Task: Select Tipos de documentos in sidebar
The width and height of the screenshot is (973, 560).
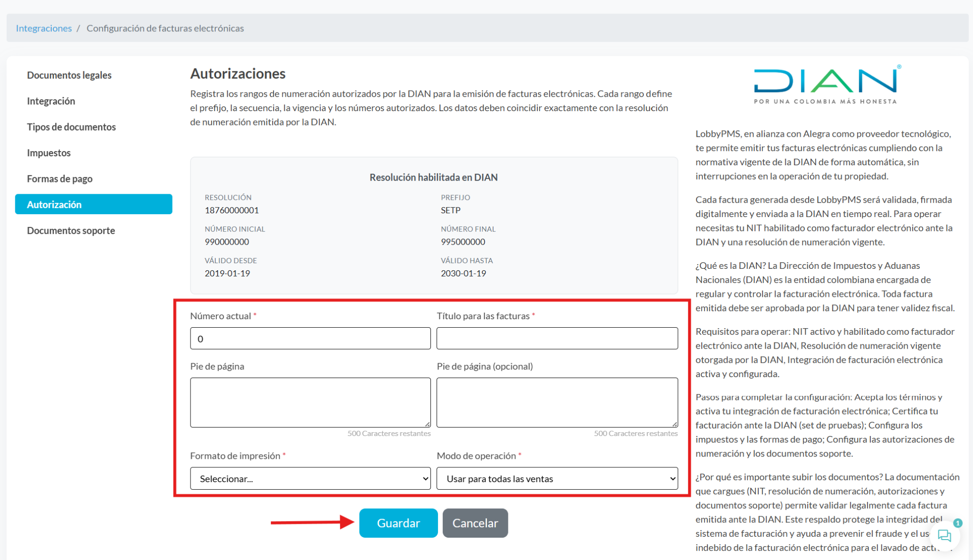Action: pos(71,127)
